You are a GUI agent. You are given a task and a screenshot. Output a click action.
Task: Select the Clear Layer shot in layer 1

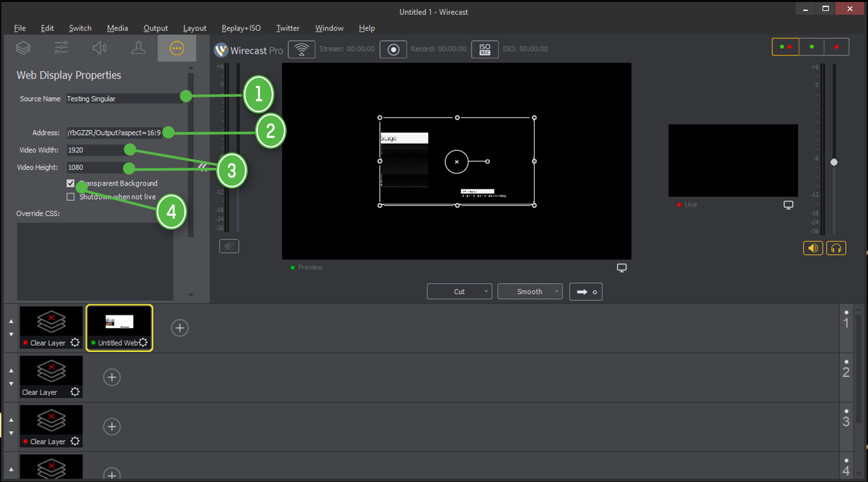click(x=51, y=323)
